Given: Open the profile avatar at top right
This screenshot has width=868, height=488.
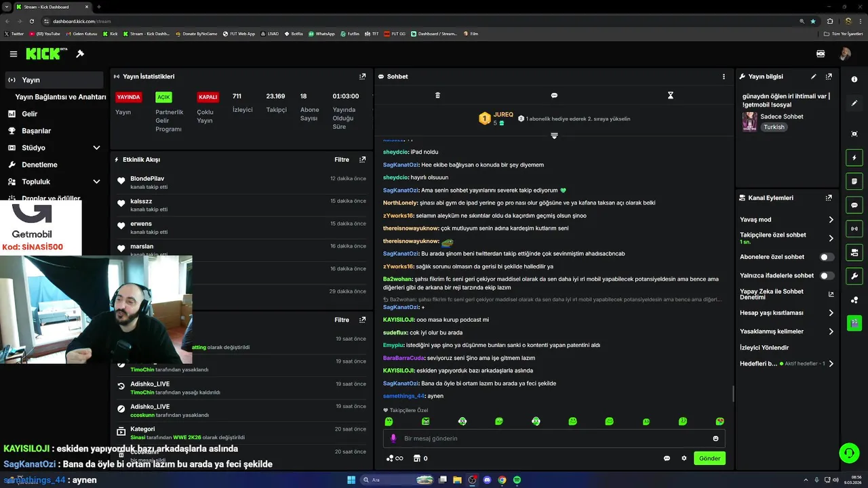Looking at the screenshot, I should [845, 54].
